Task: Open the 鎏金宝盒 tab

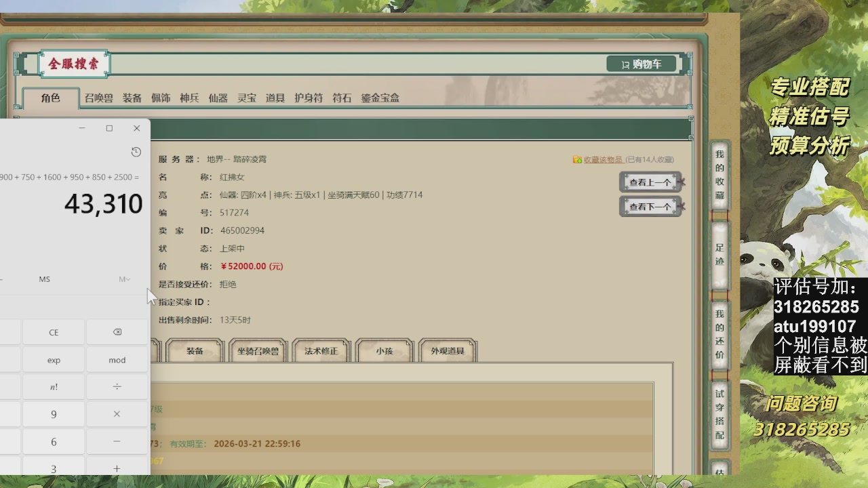Action: coord(380,98)
